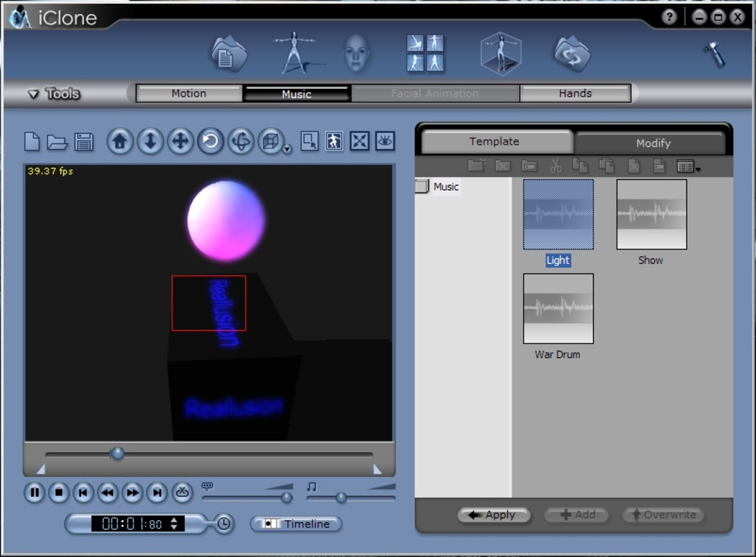Open the Timeline panel

pos(295,524)
